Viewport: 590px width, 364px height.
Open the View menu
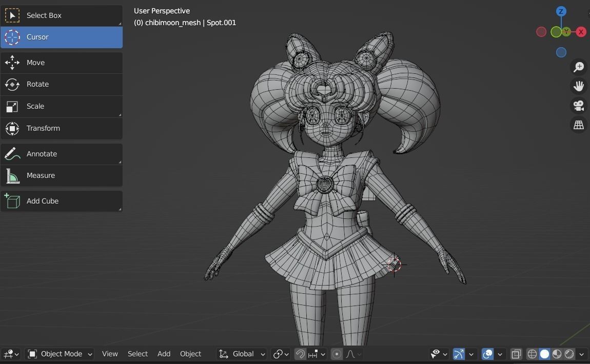(110, 354)
